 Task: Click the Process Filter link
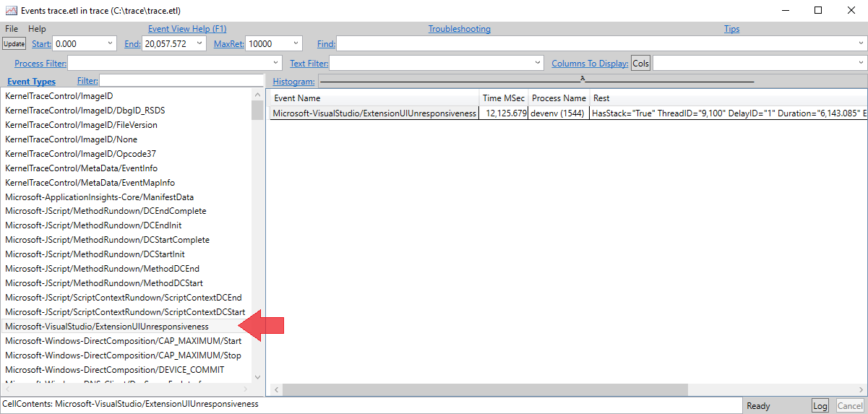[x=40, y=64]
